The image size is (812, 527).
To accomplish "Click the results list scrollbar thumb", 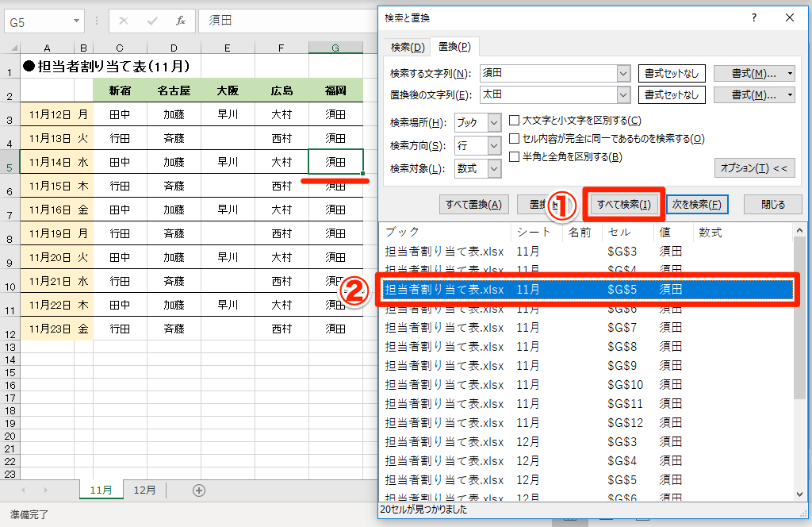I will 799,319.
